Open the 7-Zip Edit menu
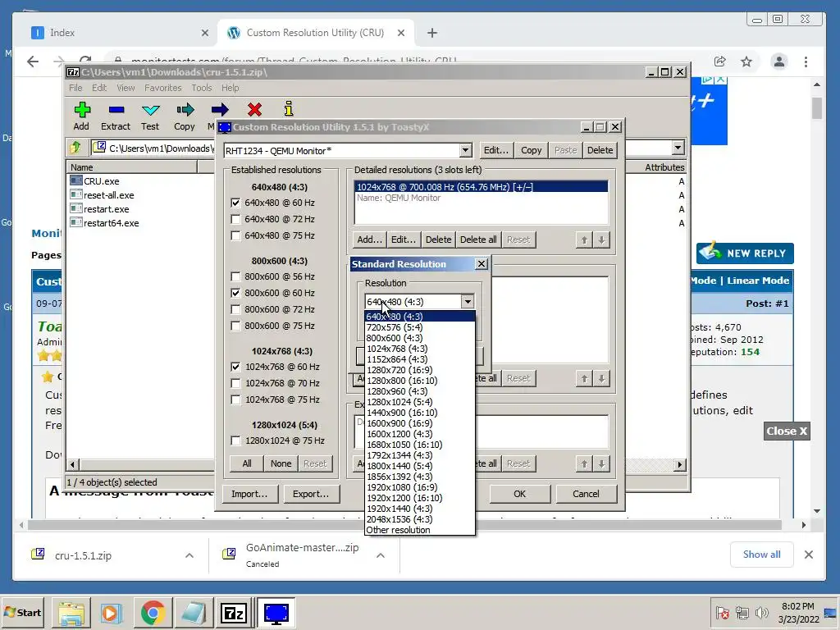Image resolution: width=840 pixels, height=630 pixels. tap(99, 88)
